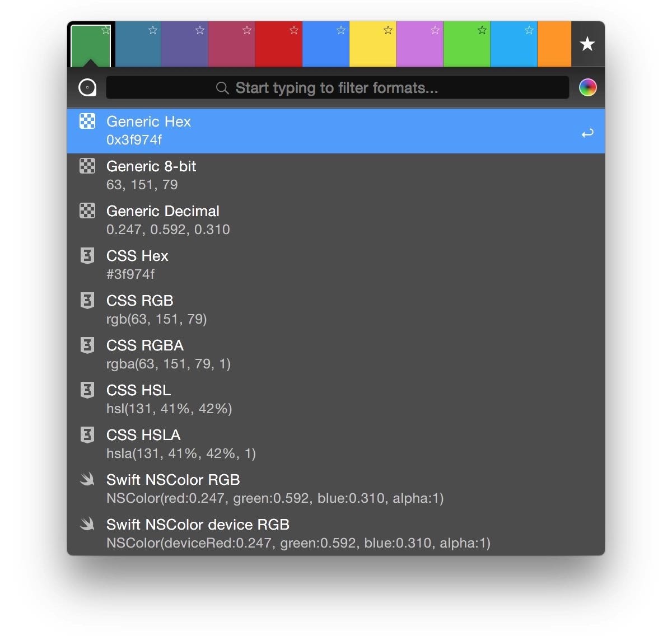Image resolution: width=672 pixels, height=636 pixels.
Task: Select the orange color swatch
Action: [x=554, y=45]
